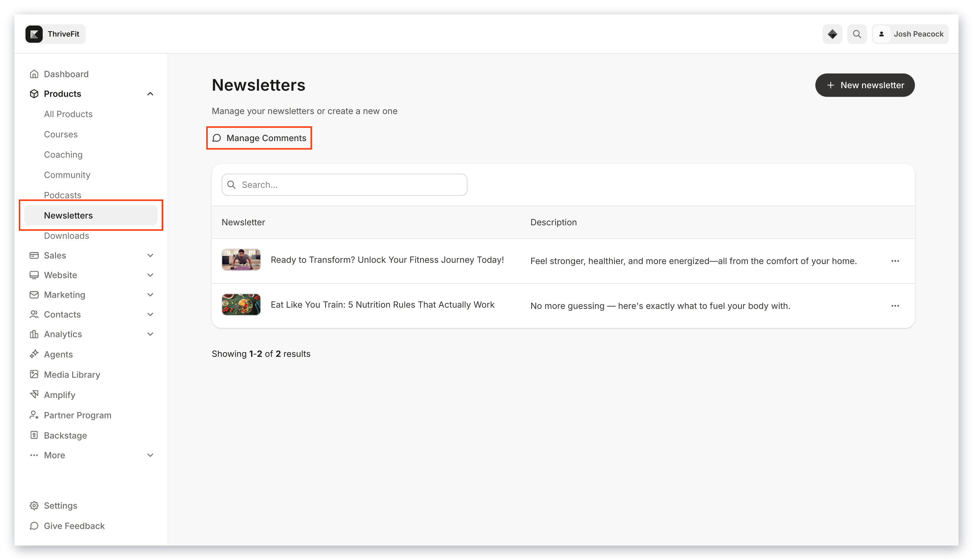Open global search magnifier in top bar
Screen dimensions: 973x560
pos(857,34)
